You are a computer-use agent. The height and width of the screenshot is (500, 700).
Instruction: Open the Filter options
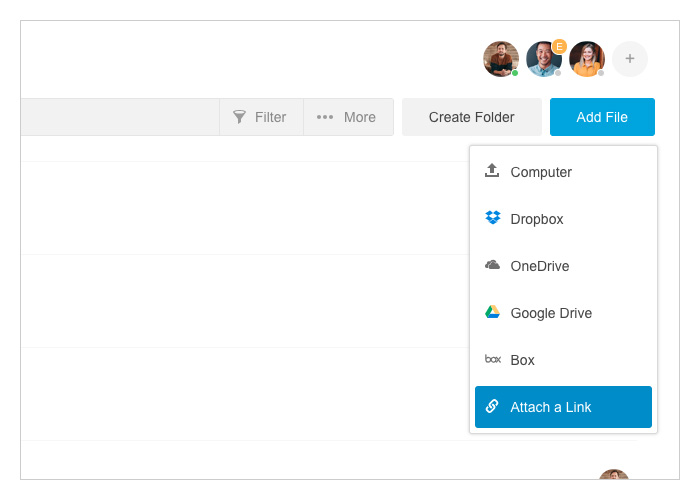(261, 117)
